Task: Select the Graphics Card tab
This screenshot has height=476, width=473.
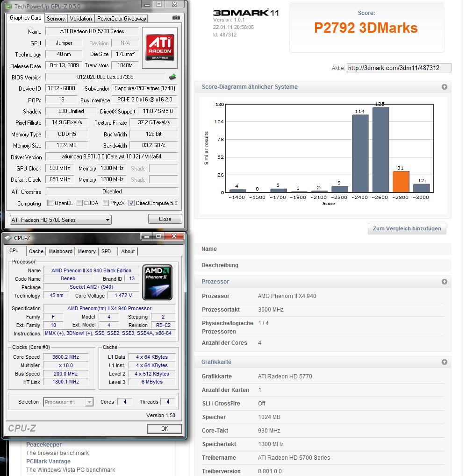Action: 26,18
